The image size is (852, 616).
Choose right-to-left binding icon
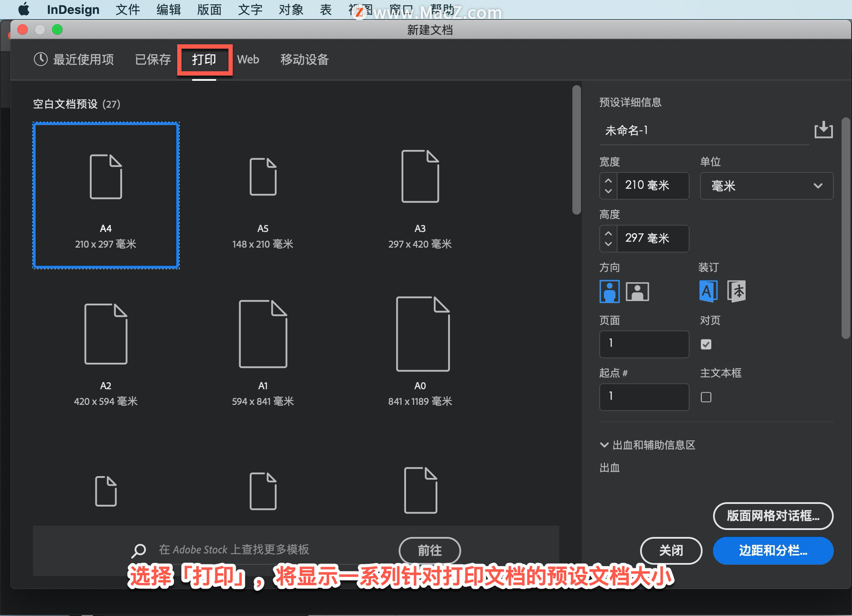[737, 292]
